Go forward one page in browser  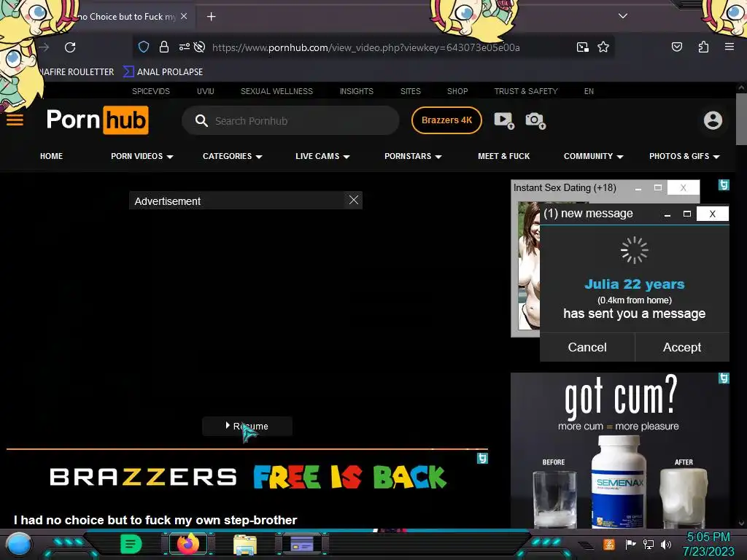(x=44, y=47)
